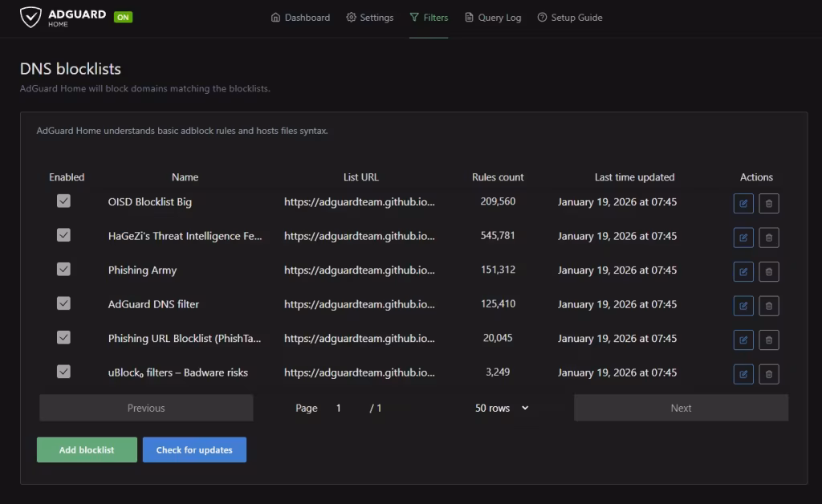Open the 50 rows dropdown
The height and width of the screenshot is (504, 822).
502,408
